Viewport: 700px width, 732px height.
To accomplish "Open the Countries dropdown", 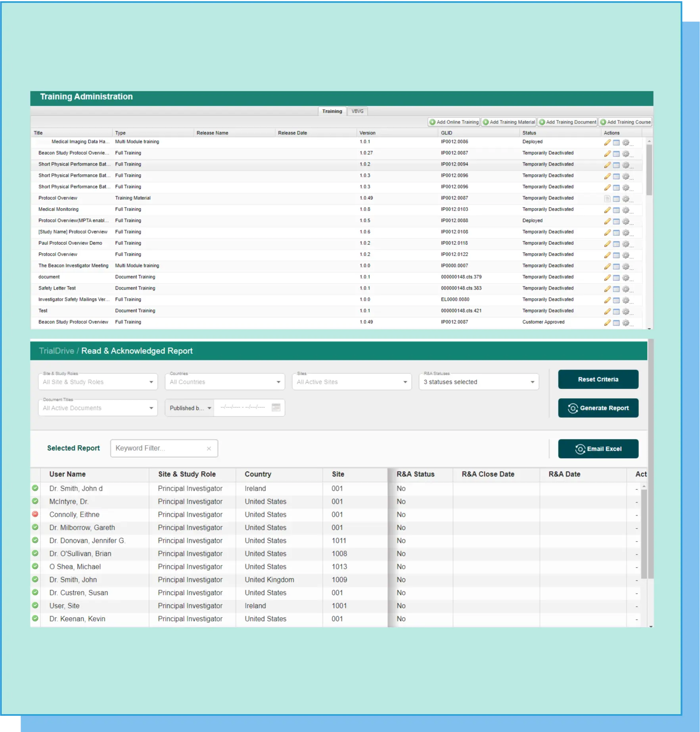I will 278,382.
